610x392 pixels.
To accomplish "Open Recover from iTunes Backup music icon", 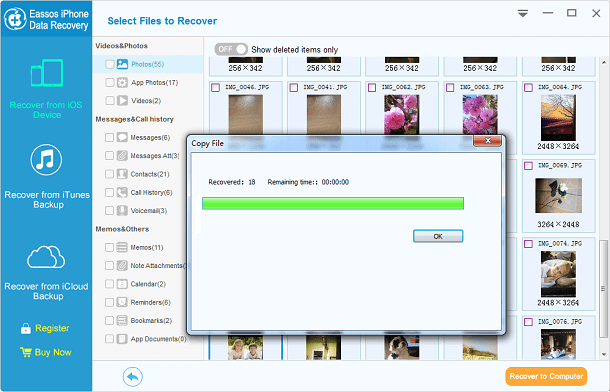I will point(46,160).
